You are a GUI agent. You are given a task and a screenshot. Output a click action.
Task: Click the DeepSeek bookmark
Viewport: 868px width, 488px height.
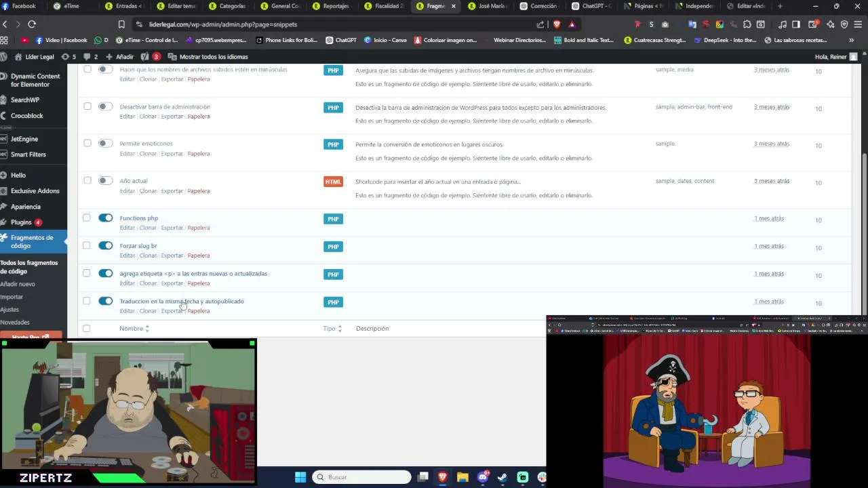coord(725,40)
